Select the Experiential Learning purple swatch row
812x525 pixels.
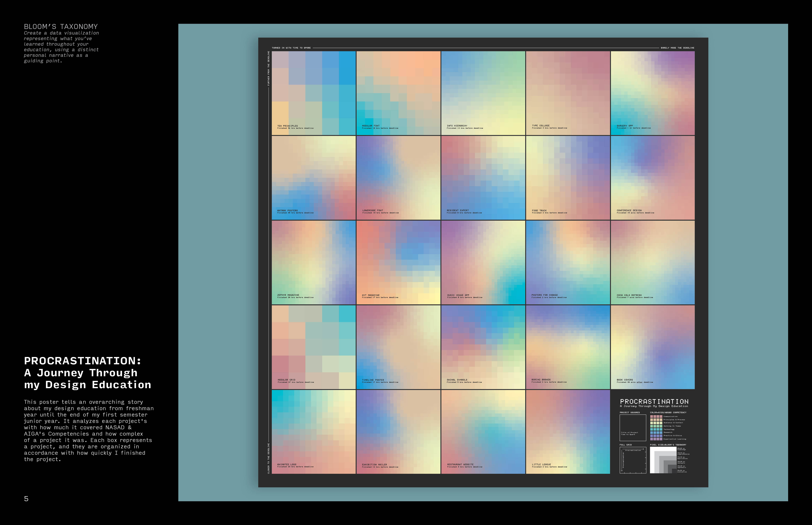(656, 439)
